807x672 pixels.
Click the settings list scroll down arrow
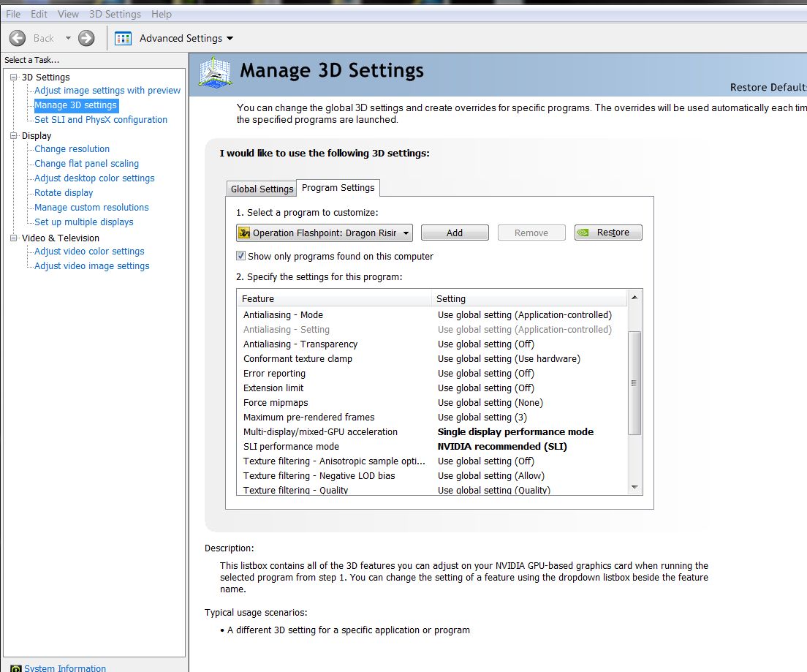(x=634, y=487)
